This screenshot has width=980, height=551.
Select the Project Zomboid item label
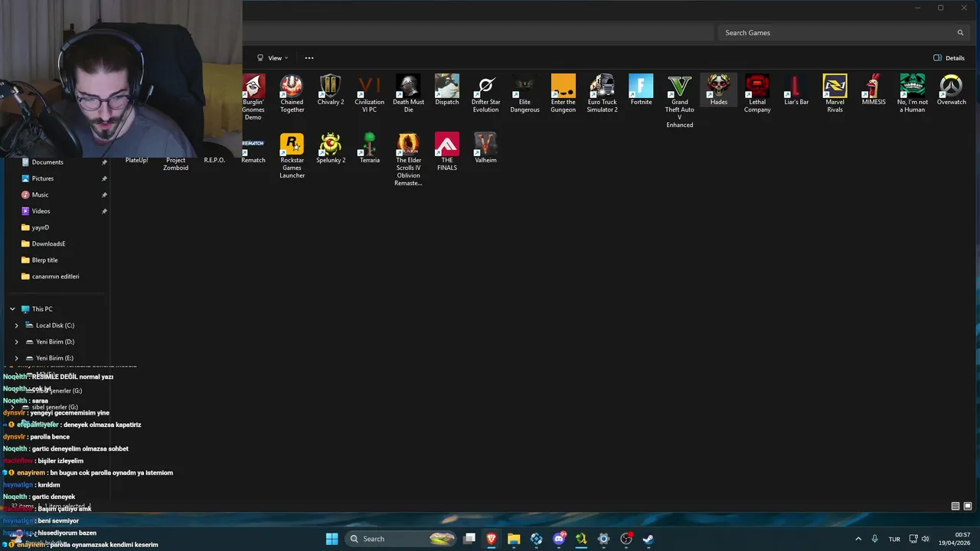pos(175,164)
